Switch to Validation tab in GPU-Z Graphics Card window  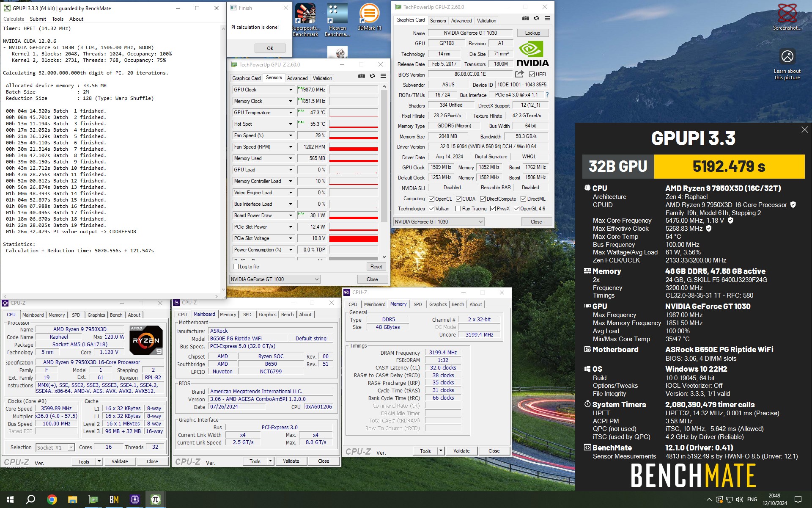click(x=486, y=21)
